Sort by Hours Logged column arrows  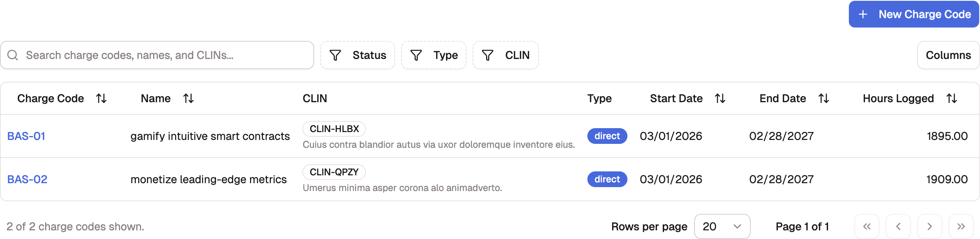952,98
